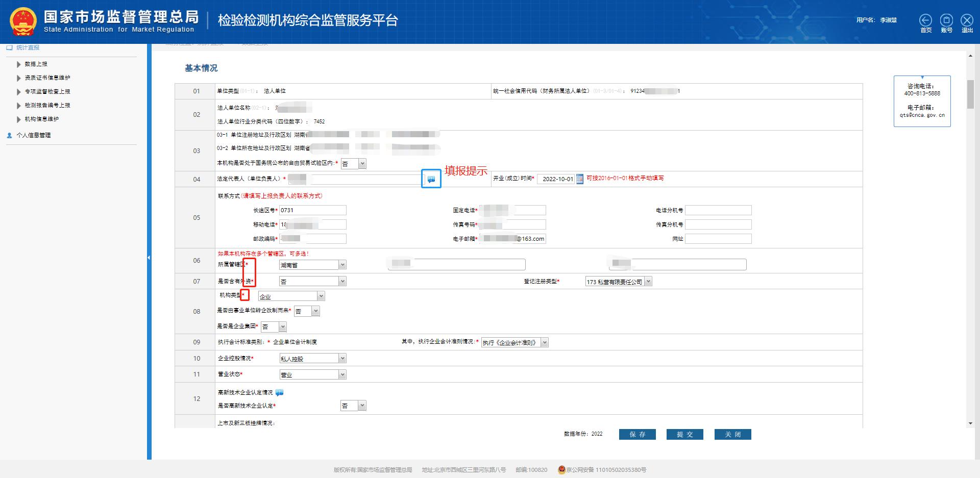980x478 pixels.
Task: Click the 退出 logout icon
Action: pos(966,20)
